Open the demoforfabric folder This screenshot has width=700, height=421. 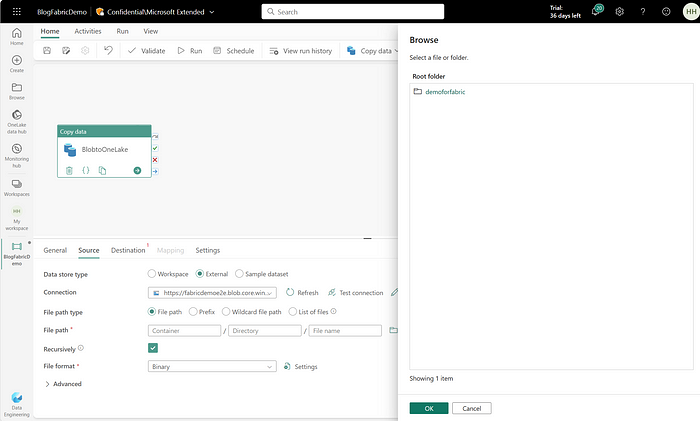pyautogui.click(x=445, y=92)
